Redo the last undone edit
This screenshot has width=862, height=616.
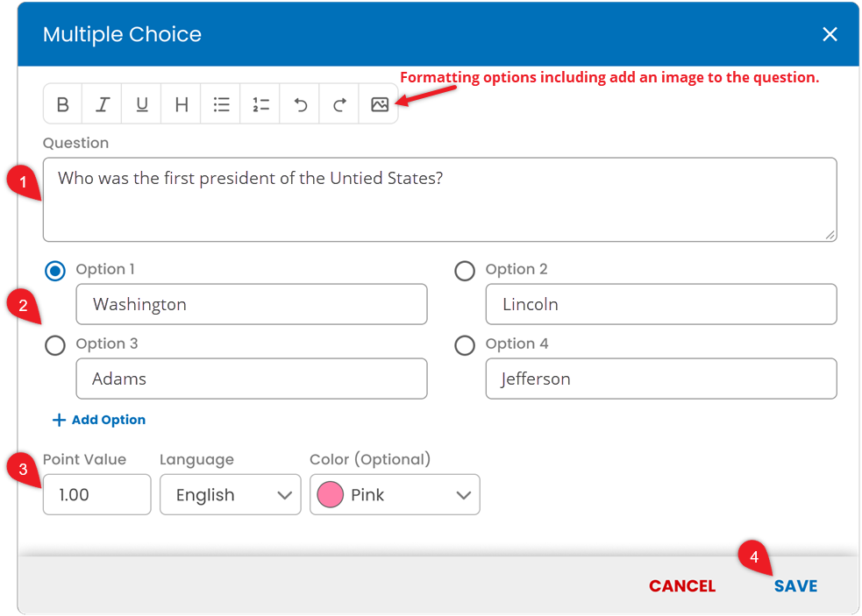tap(339, 104)
